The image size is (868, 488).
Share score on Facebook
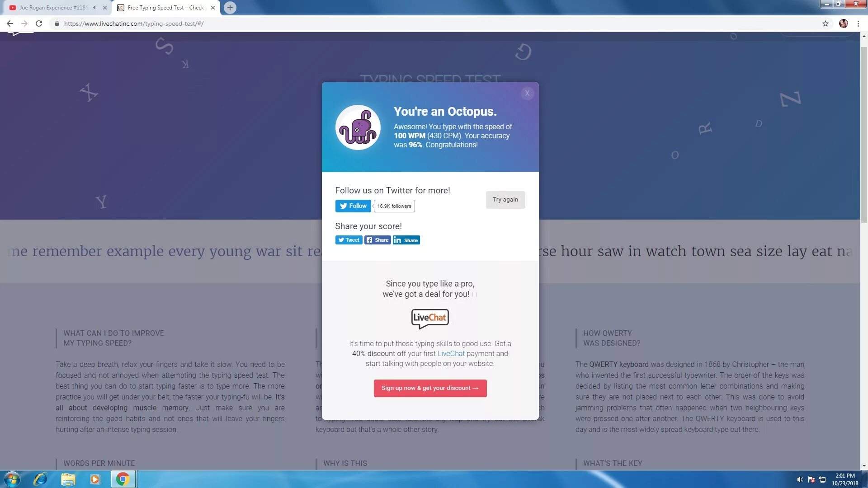pos(377,240)
